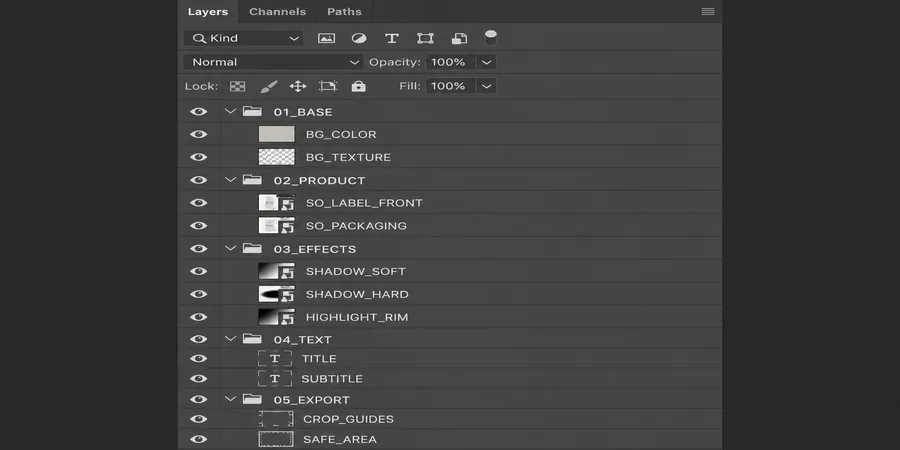The height and width of the screenshot is (450, 900).
Task: Filter for adjustment layers icon
Action: (359, 38)
